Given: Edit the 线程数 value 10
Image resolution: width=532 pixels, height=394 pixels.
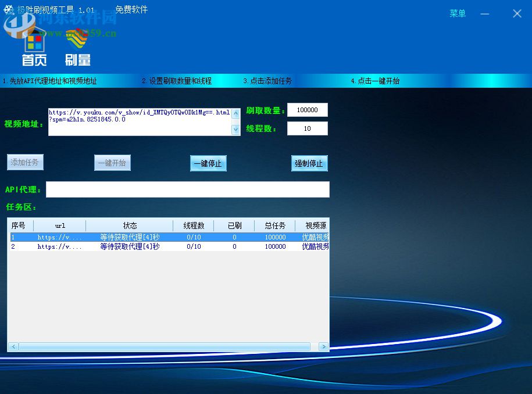Looking at the screenshot, I should point(307,128).
